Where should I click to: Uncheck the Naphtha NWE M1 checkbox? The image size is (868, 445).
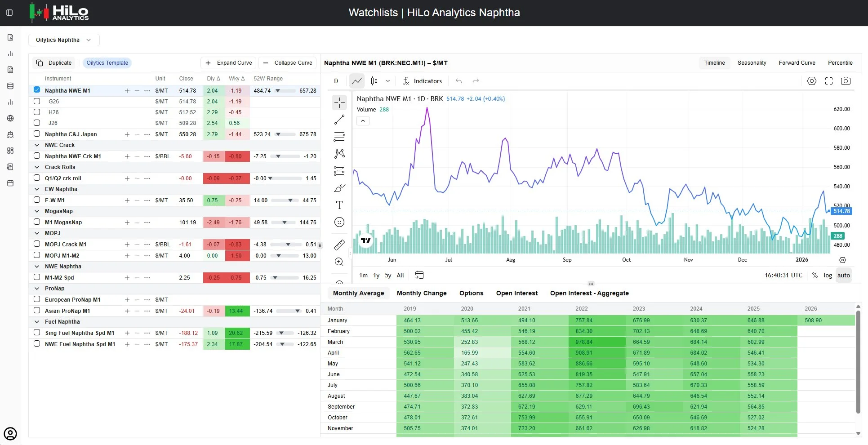(37, 90)
